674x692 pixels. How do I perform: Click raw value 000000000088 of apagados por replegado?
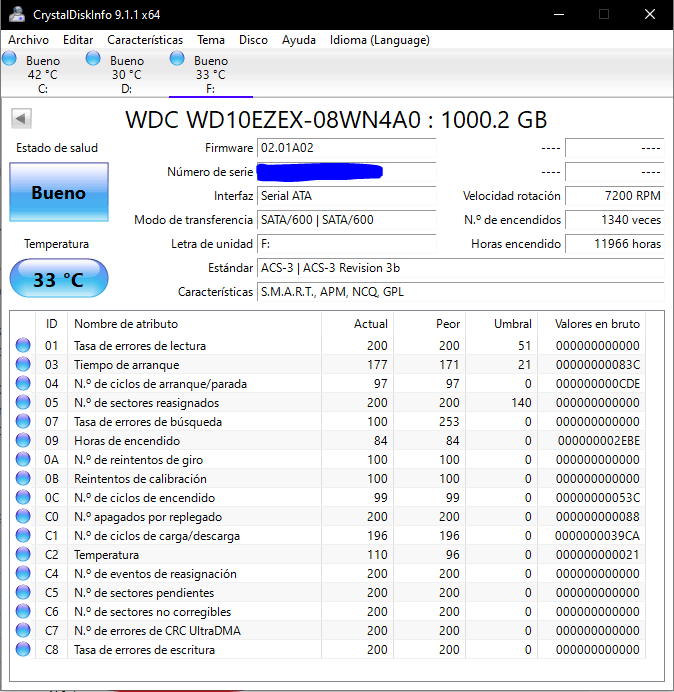(x=598, y=516)
